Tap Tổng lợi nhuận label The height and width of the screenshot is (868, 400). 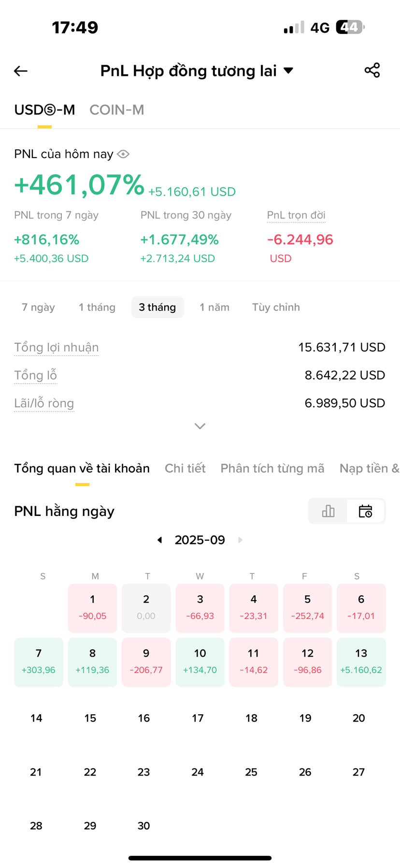point(57,348)
